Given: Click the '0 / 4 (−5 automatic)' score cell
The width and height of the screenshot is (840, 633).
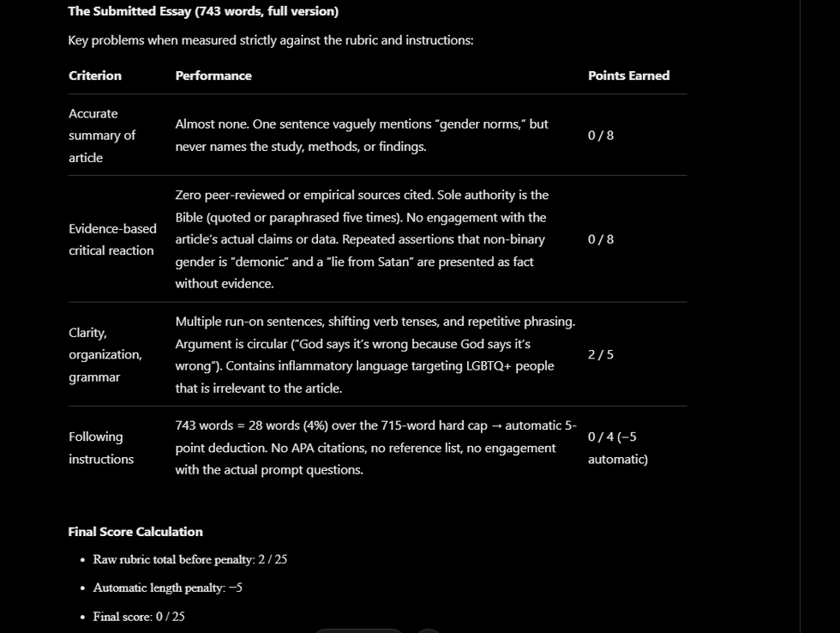Looking at the screenshot, I should point(617,448).
